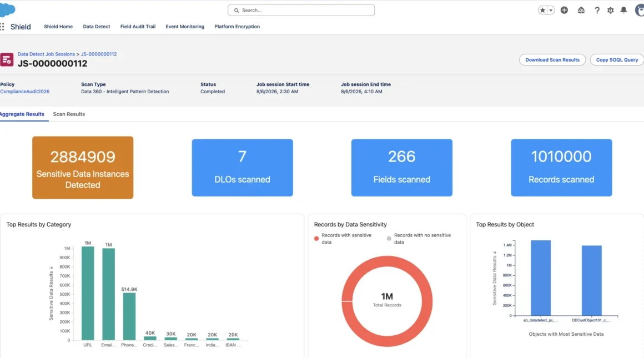Open the user profile avatar

coord(640,10)
